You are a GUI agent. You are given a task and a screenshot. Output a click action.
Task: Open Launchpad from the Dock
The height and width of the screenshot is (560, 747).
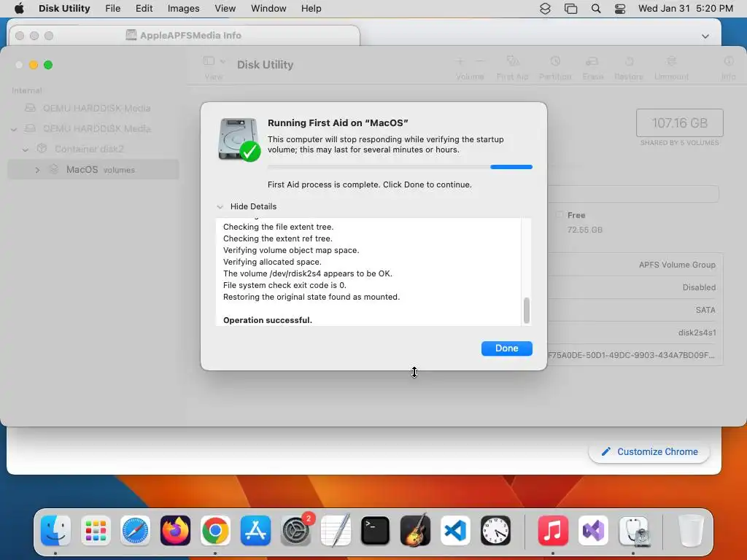(x=96, y=531)
